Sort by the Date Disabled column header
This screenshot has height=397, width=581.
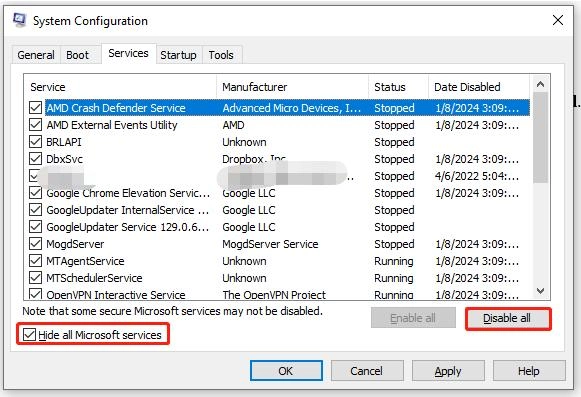[479, 87]
